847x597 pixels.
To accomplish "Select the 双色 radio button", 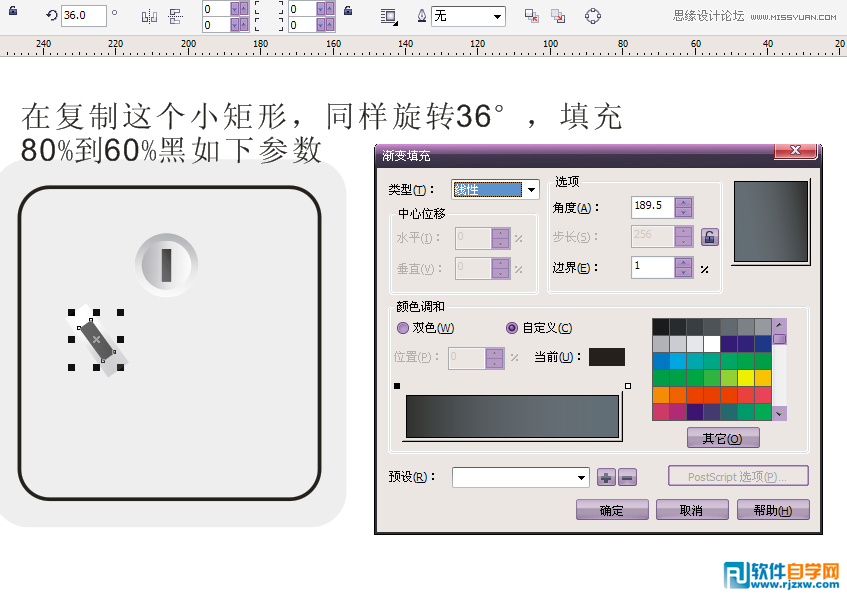I will 402,328.
